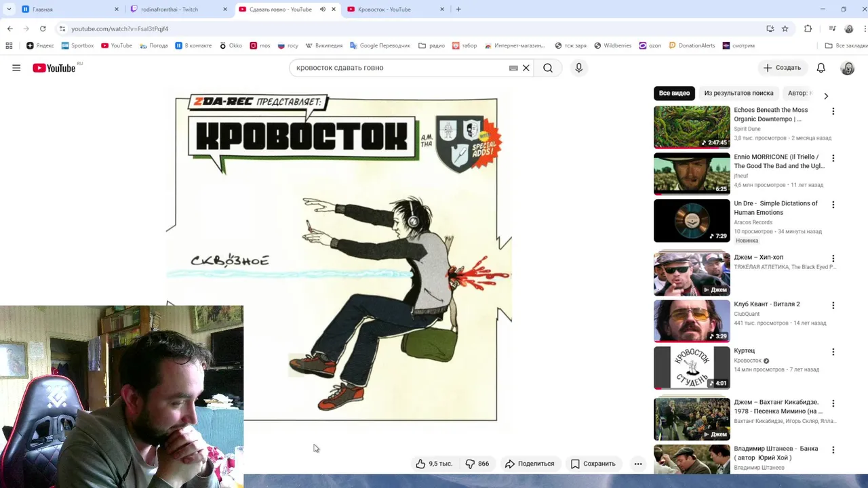
Task: Open the Клуб Квант Виталя 2 thumbnail
Action: coord(692,321)
